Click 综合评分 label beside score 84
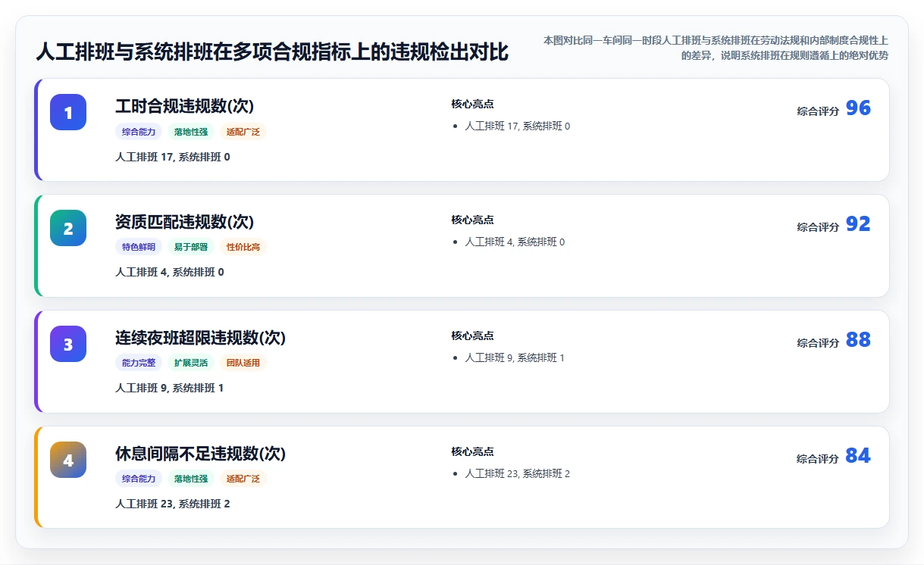The image size is (924, 565). pos(818,459)
